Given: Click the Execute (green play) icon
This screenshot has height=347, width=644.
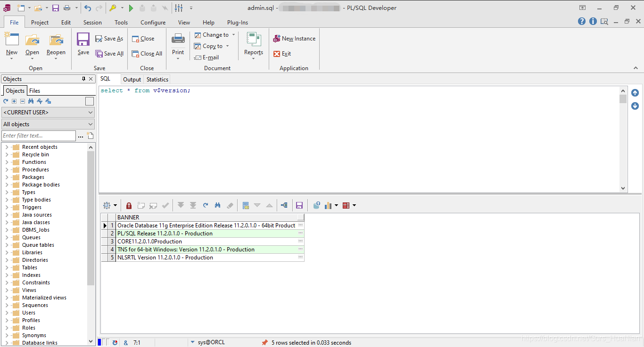Looking at the screenshot, I should point(131,8).
